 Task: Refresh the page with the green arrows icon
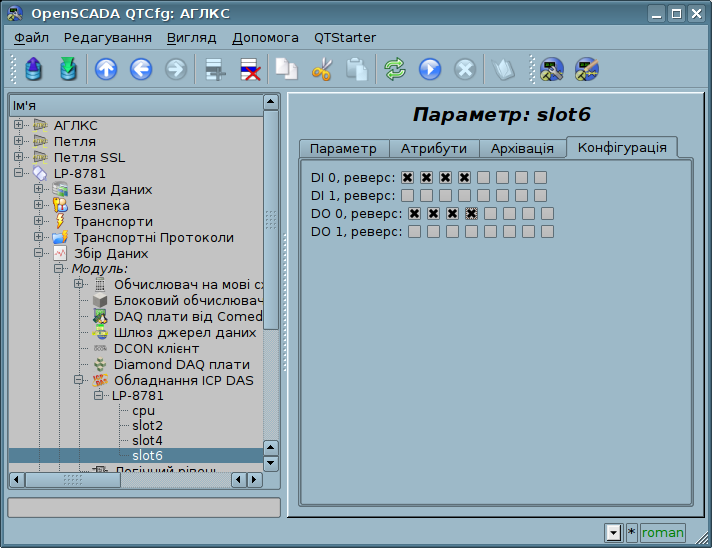coord(396,69)
